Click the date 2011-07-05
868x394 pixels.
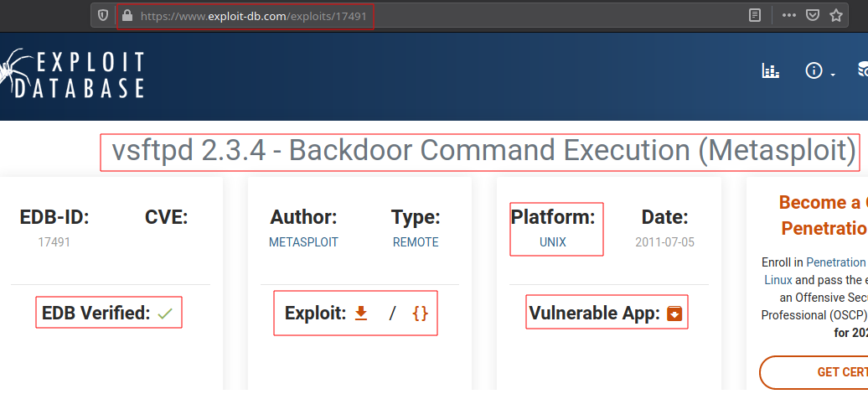pos(665,242)
